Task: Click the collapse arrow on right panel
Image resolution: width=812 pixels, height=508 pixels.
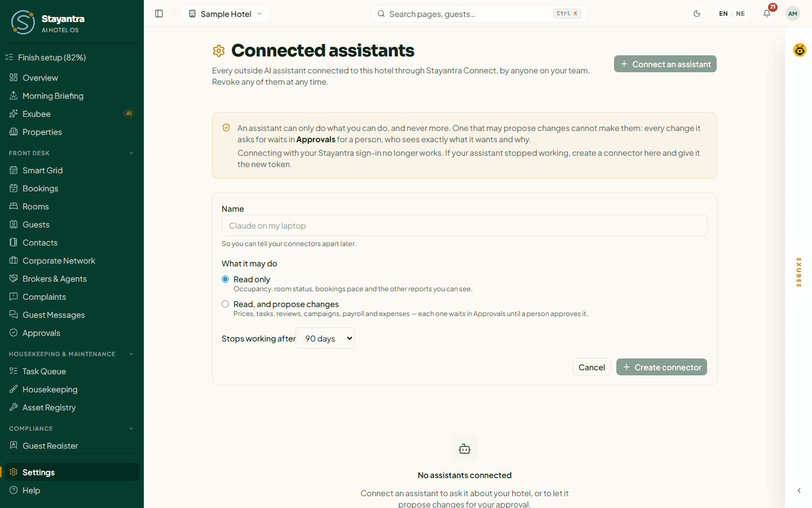Action: [x=799, y=491]
